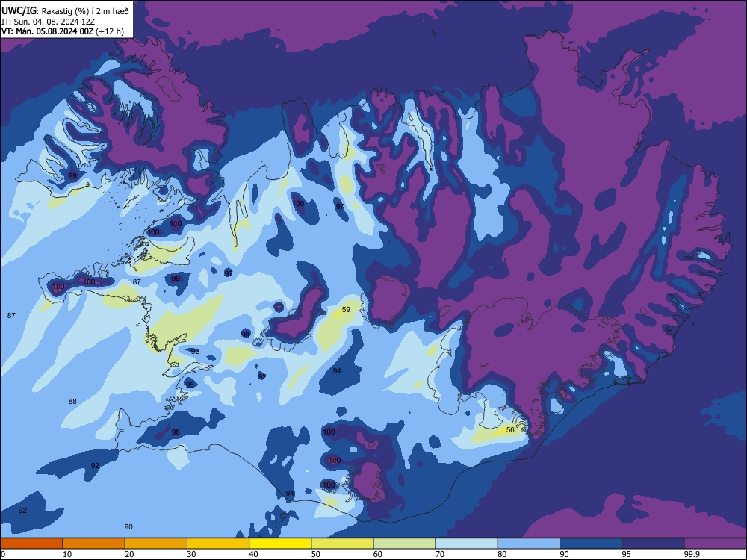
Task: Click the legend tick label '40'
Action: [253, 554]
